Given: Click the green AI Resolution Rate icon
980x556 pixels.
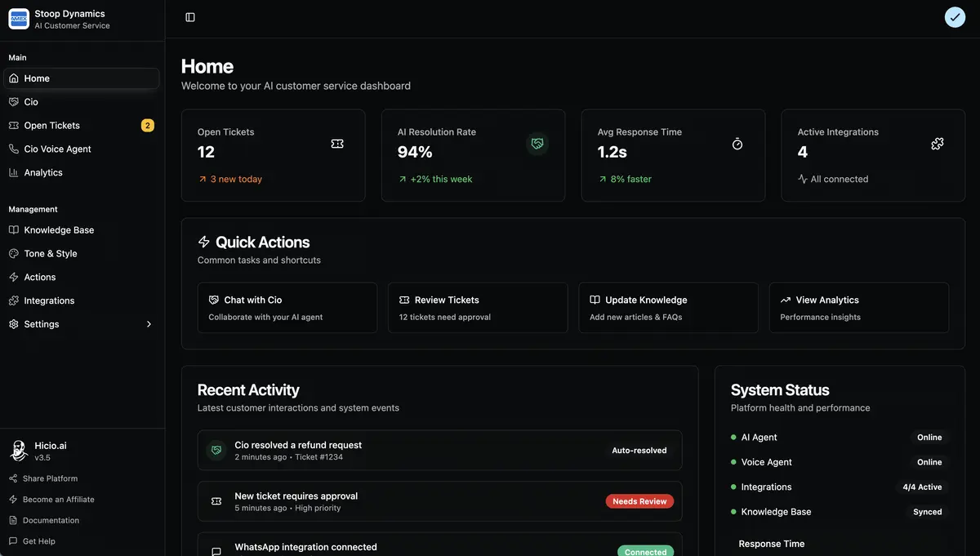Looking at the screenshot, I should click(537, 144).
